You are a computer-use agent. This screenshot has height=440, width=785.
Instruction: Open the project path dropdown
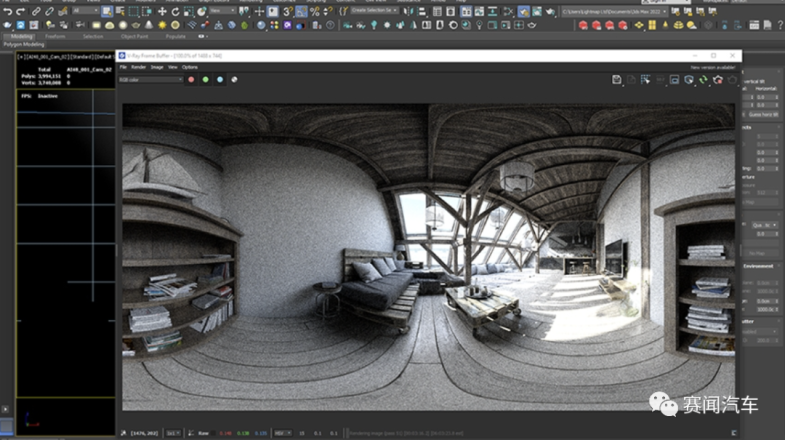click(x=664, y=11)
